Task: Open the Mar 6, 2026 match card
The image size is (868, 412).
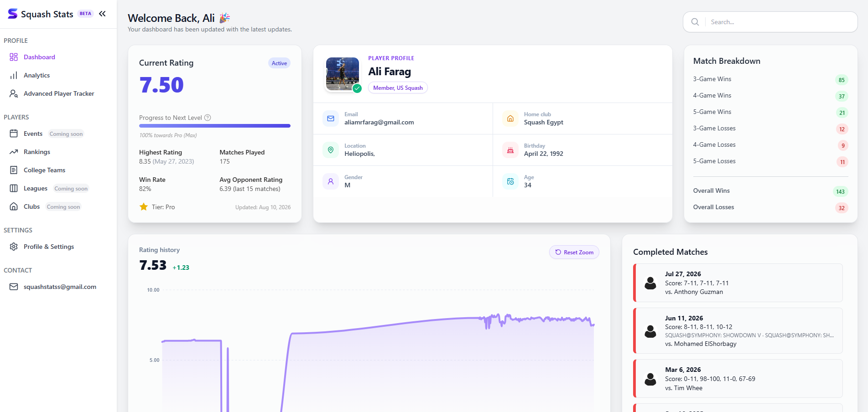Action: 738,378
